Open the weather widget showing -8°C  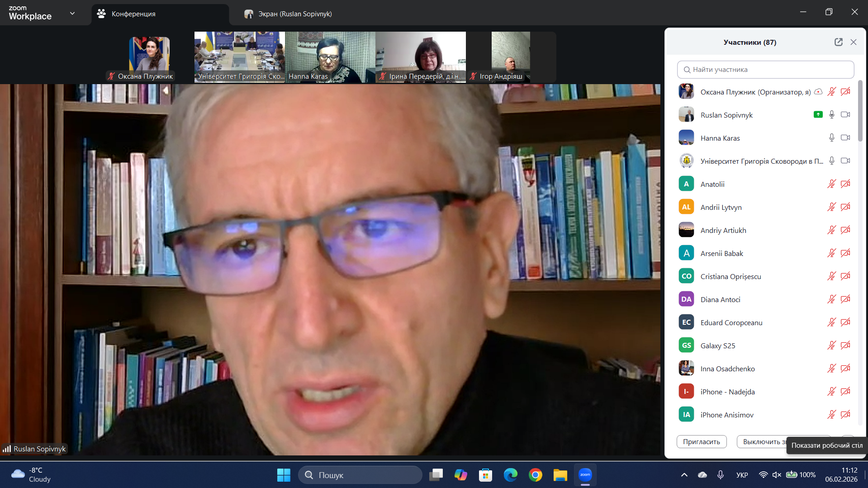coord(31,475)
